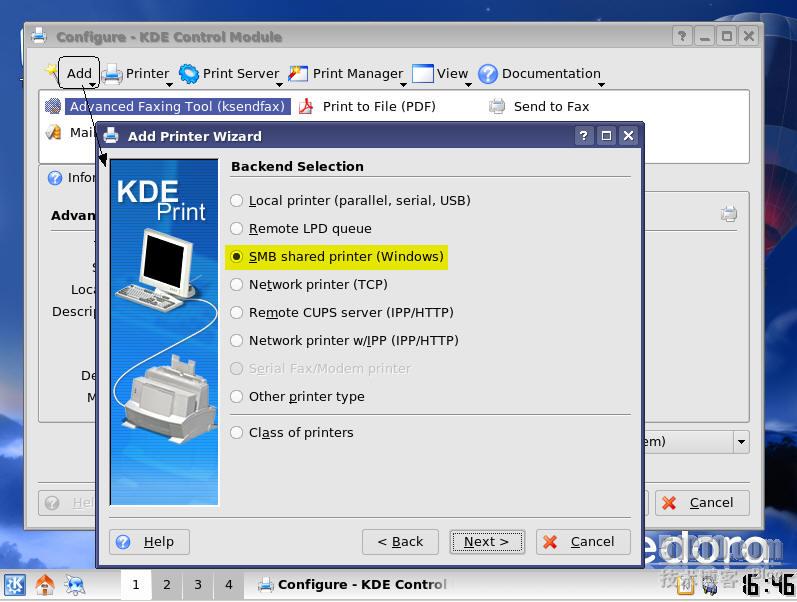Image resolution: width=797 pixels, height=602 pixels.
Task: Choose Network printer w/IPP (IPP/HTTP)
Action: tap(344, 341)
